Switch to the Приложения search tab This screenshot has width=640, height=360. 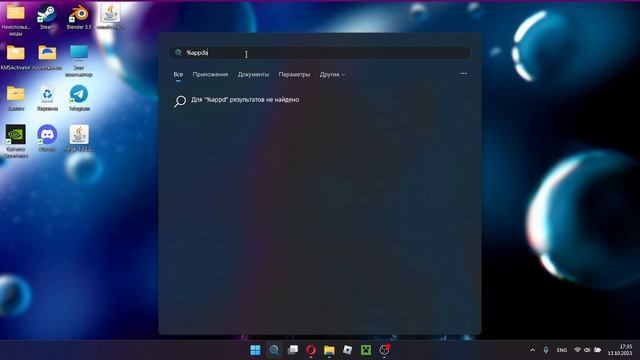210,74
